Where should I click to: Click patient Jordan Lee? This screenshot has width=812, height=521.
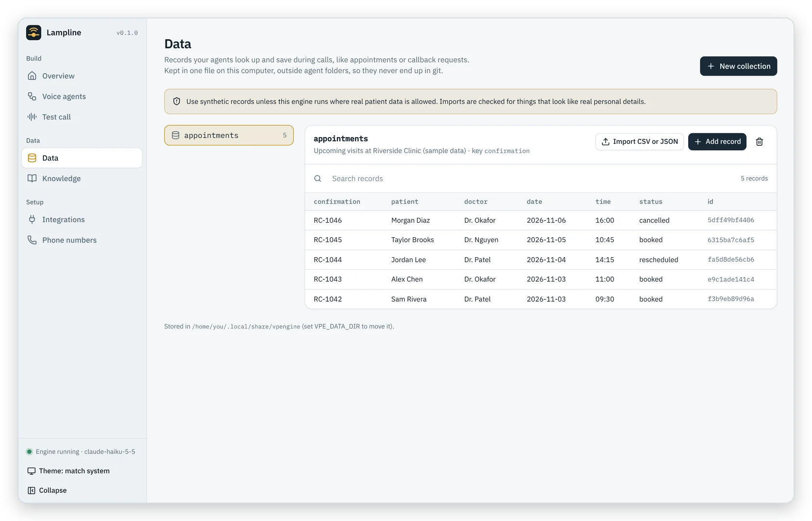pos(408,260)
